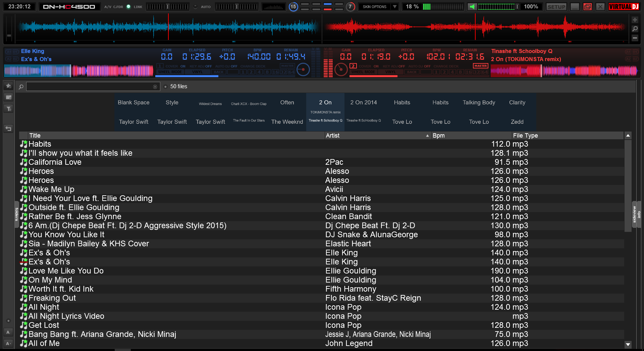Click the blue 15 circle indicator
The height and width of the screenshot is (351, 644).
coord(293,7)
